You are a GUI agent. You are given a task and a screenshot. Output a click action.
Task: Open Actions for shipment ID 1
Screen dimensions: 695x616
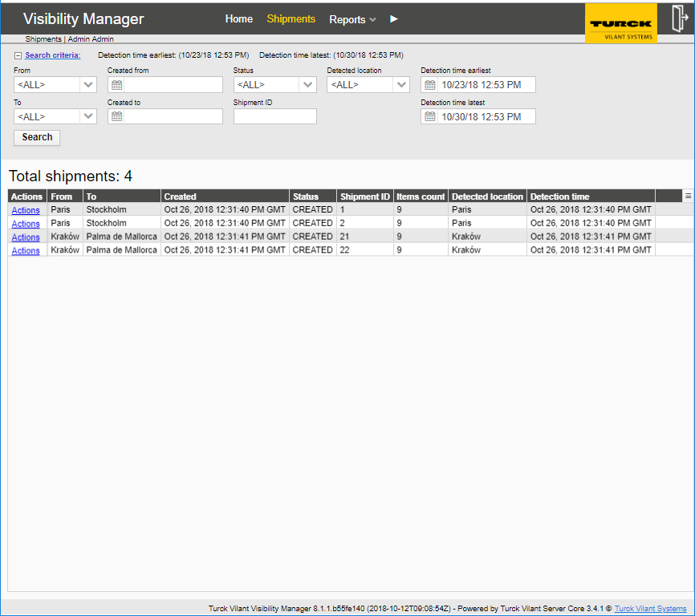(26, 210)
